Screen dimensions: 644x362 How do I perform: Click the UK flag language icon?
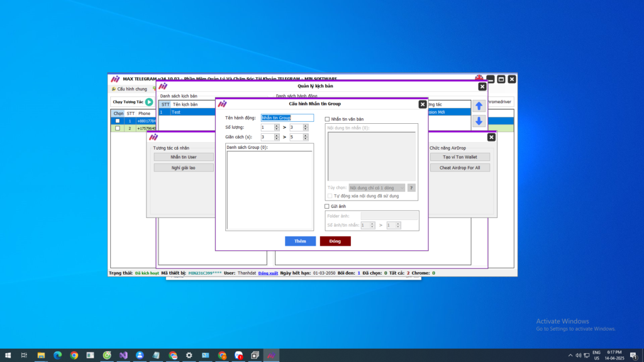(x=479, y=77)
